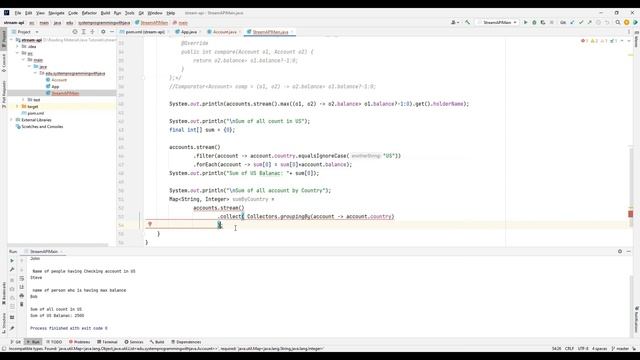Click Run with Coverage icon
The image size is (640, 360).
[543, 22]
